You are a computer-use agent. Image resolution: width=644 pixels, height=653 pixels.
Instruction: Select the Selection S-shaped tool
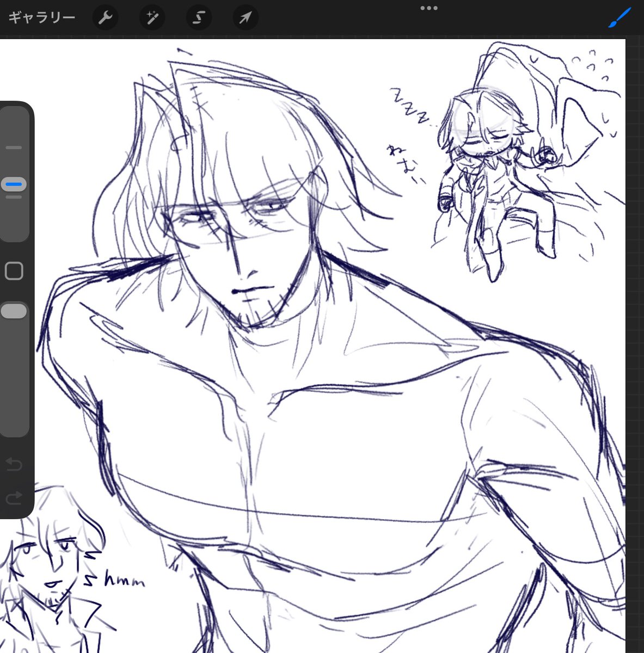[x=199, y=18]
